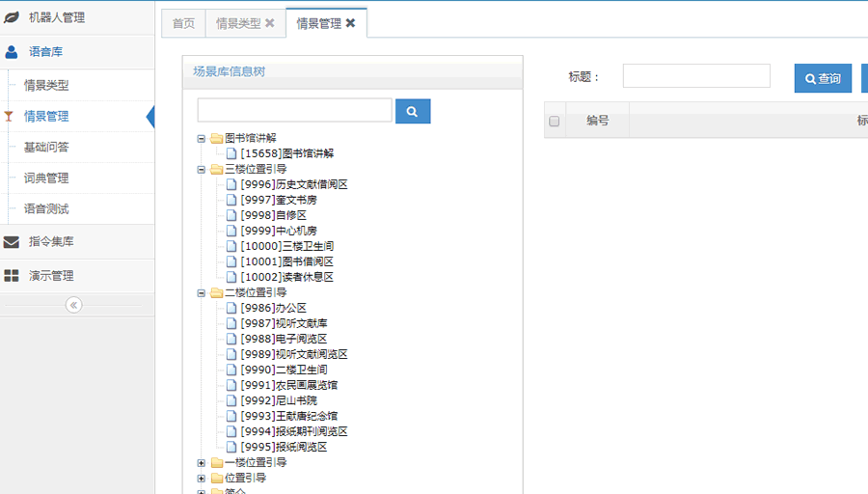
Task: Switch to the 首页 tab
Action: (183, 23)
